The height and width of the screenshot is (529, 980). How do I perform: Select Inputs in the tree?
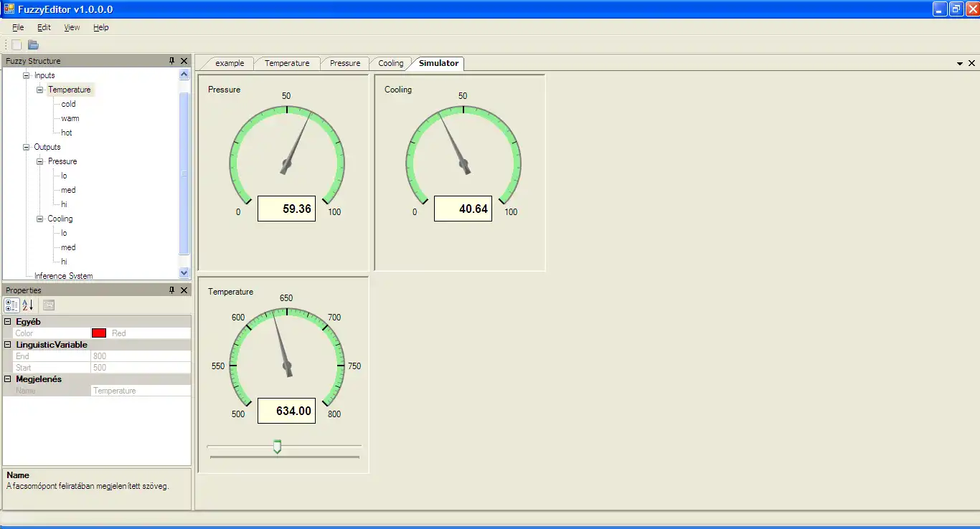44,75
